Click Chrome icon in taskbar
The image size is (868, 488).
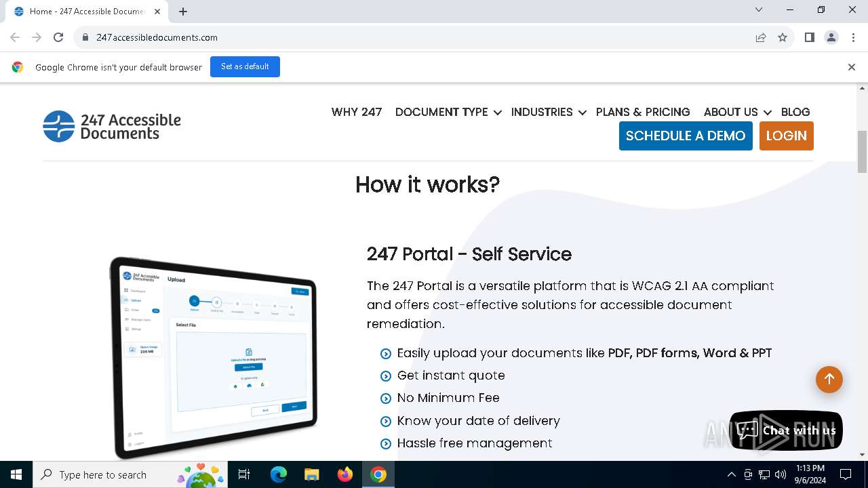(378, 474)
